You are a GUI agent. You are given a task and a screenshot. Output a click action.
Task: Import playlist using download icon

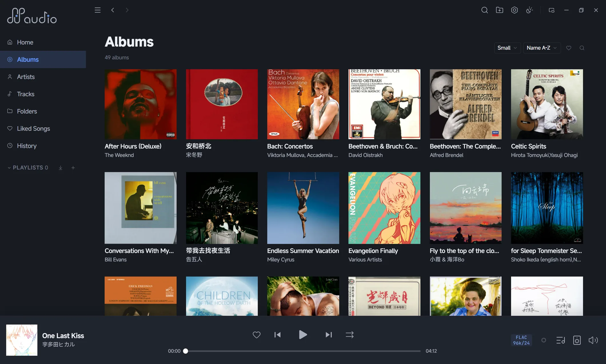pyautogui.click(x=61, y=168)
